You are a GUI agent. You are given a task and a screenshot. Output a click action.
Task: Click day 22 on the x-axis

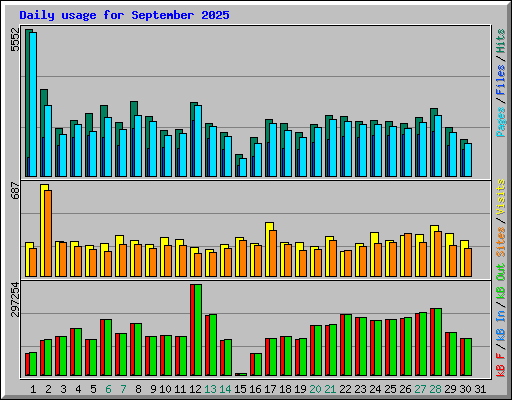345,389
